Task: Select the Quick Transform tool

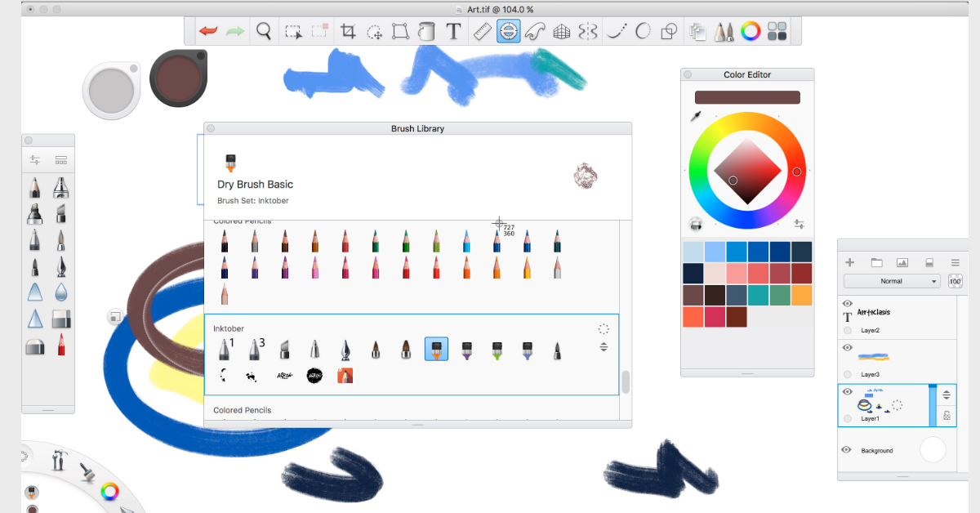Action: click(374, 32)
